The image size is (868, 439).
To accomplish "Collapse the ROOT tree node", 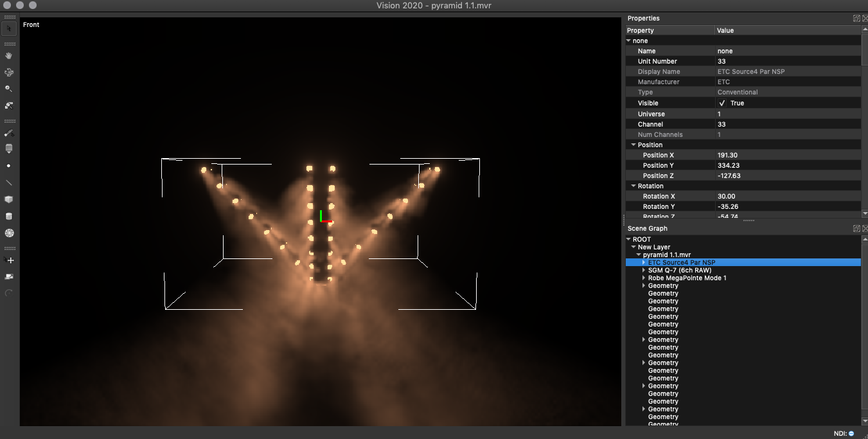I will [x=629, y=240].
